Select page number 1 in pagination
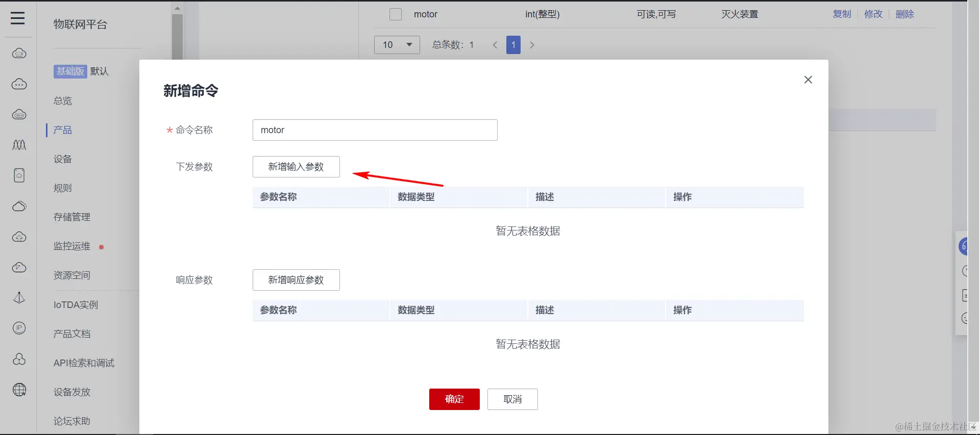The width and height of the screenshot is (980, 435). (513, 45)
